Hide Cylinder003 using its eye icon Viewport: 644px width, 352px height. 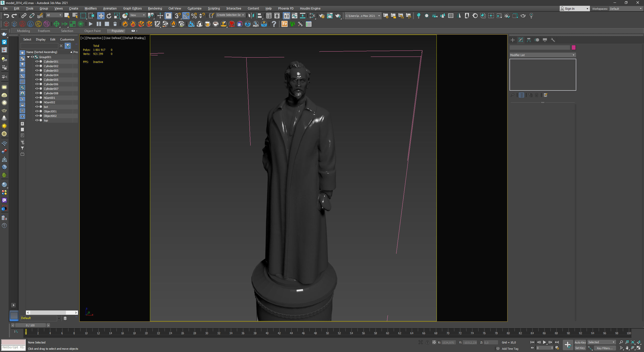pyautogui.click(x=37, y=71)
